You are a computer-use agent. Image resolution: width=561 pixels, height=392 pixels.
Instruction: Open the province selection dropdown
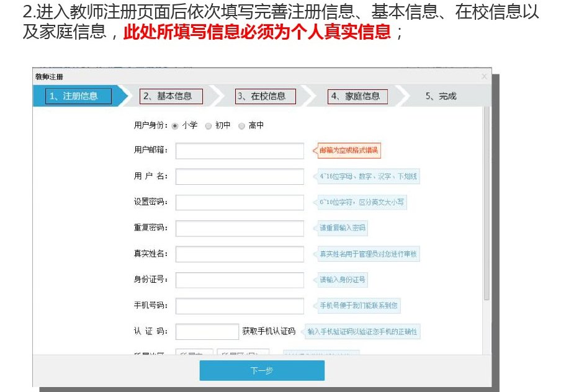pyautogui.click(x=194, y=352)
